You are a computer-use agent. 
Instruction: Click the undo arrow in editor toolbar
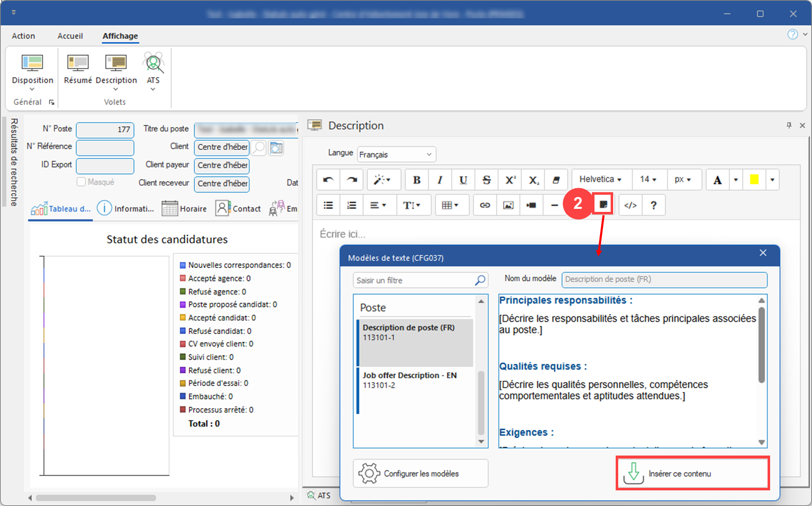(x=329, y=180)
